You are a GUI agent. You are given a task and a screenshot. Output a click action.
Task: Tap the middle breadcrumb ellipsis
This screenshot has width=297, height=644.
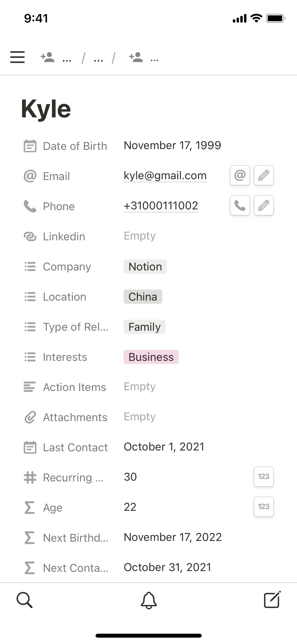98,59
